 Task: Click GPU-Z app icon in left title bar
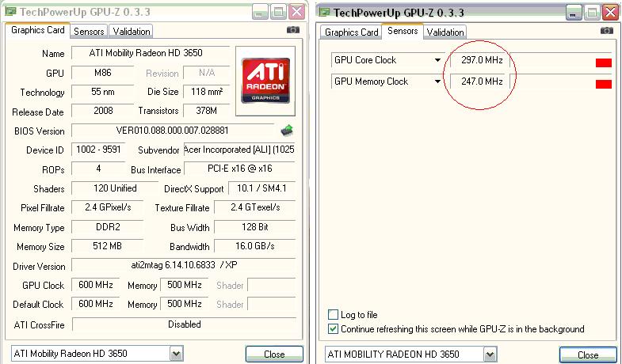10,12
